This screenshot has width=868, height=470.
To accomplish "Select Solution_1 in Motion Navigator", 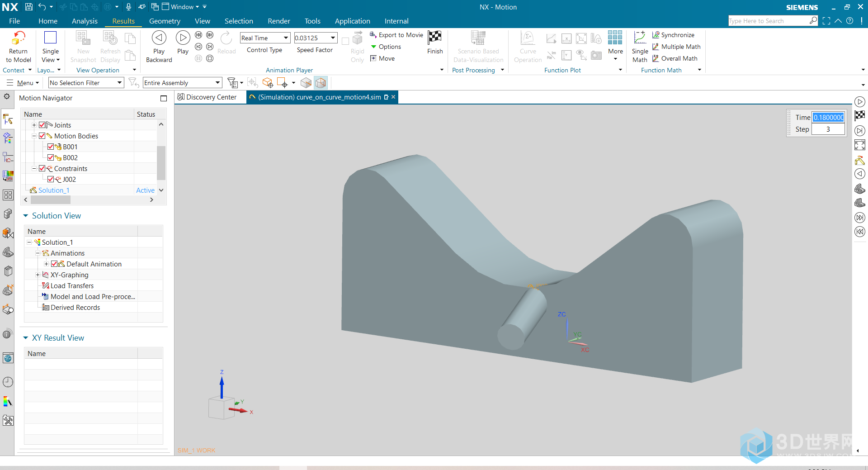I will pyautogui.click(x=54, y=190).
